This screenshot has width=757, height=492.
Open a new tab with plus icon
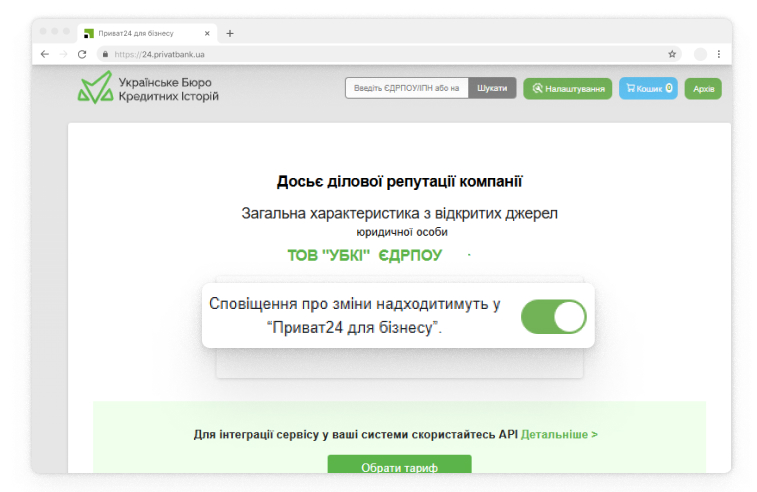pos(230,33)
